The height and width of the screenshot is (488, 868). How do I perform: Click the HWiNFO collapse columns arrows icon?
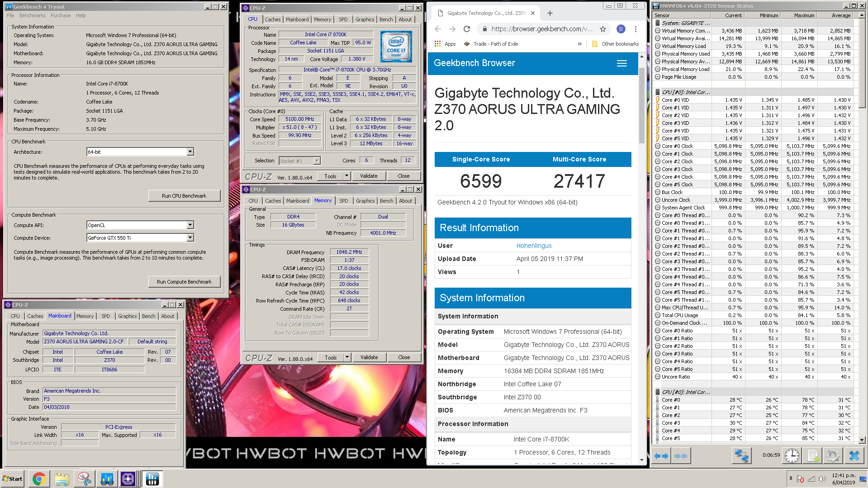(681, 456)
